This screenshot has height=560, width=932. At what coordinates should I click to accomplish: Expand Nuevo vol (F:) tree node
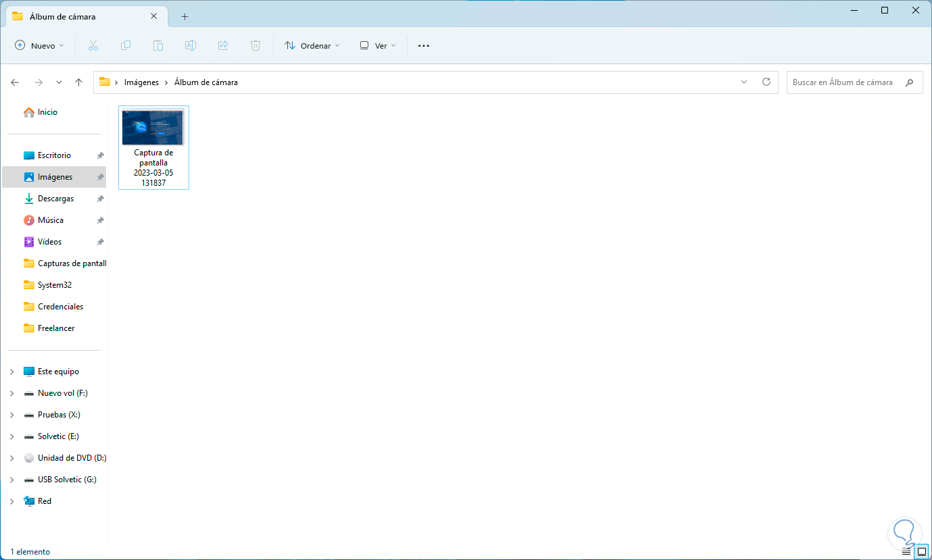pyautogui.click(x=12, y=393)
